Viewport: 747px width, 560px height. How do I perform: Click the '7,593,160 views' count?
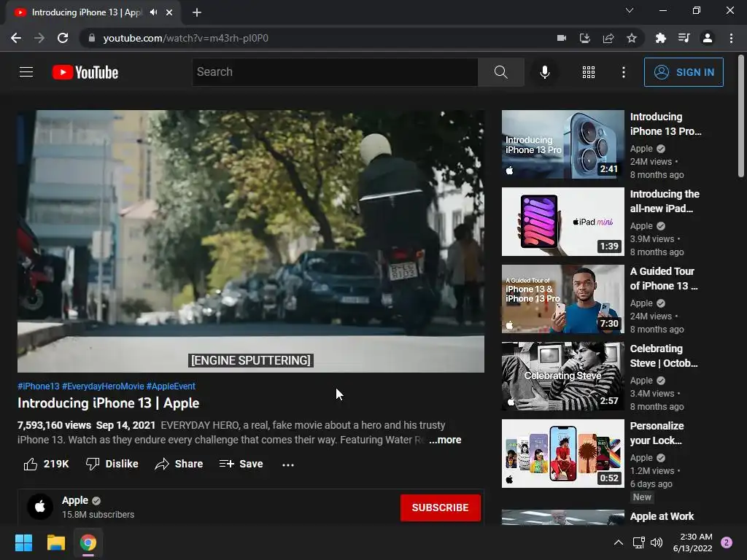coord(54,425)
